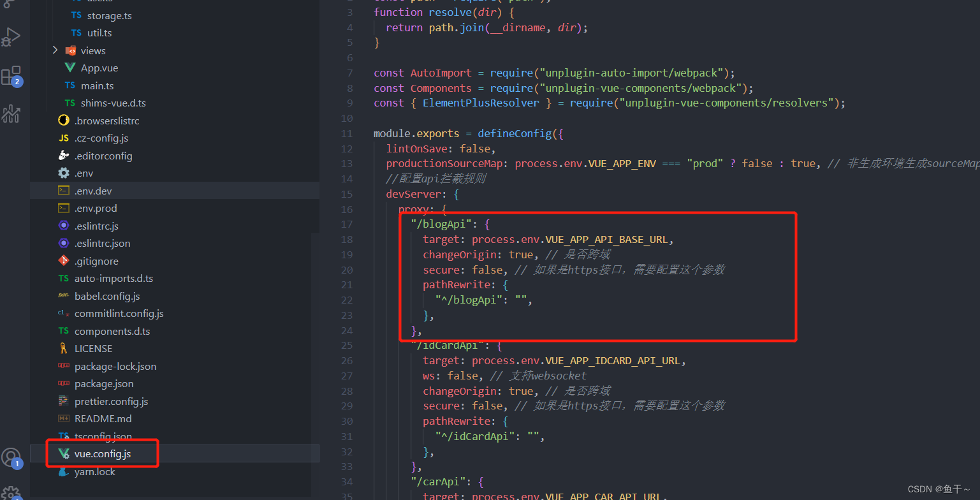Open the Extensions view with badge 2
Image resolution: width=980 pixels, height=500 pixels.
[x=11, y=76]
